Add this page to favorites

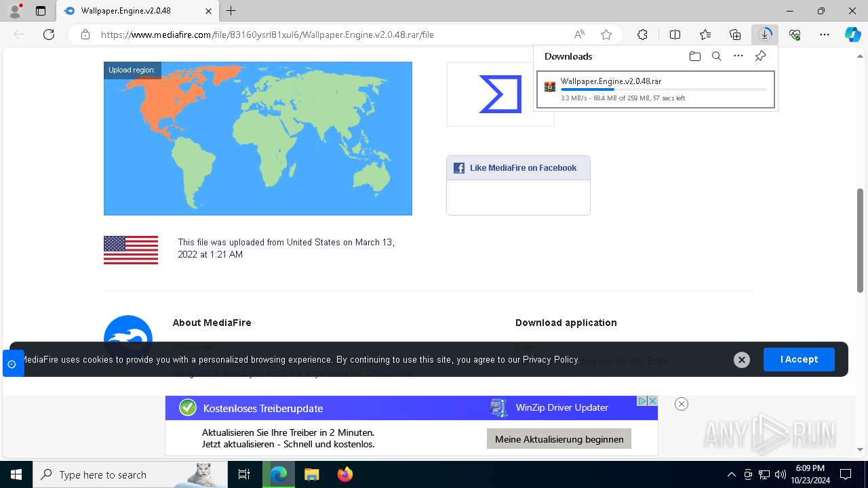pos(606,35)
